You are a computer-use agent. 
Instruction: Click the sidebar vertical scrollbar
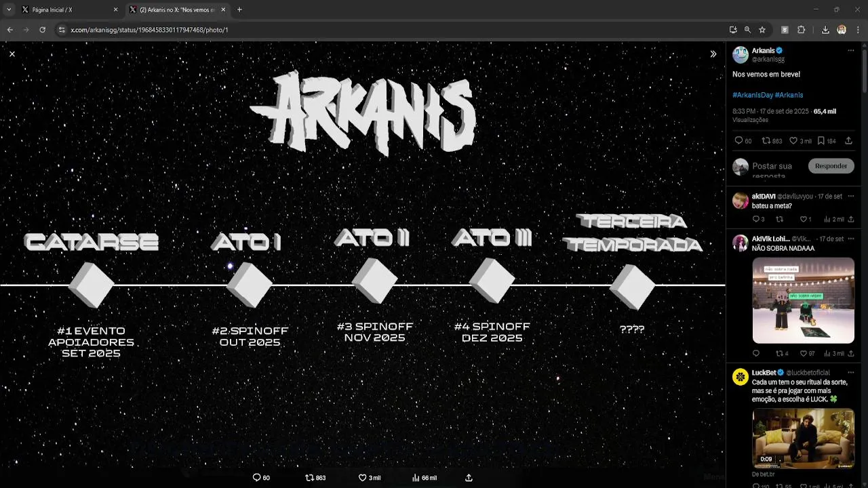(x=865, y=71)
